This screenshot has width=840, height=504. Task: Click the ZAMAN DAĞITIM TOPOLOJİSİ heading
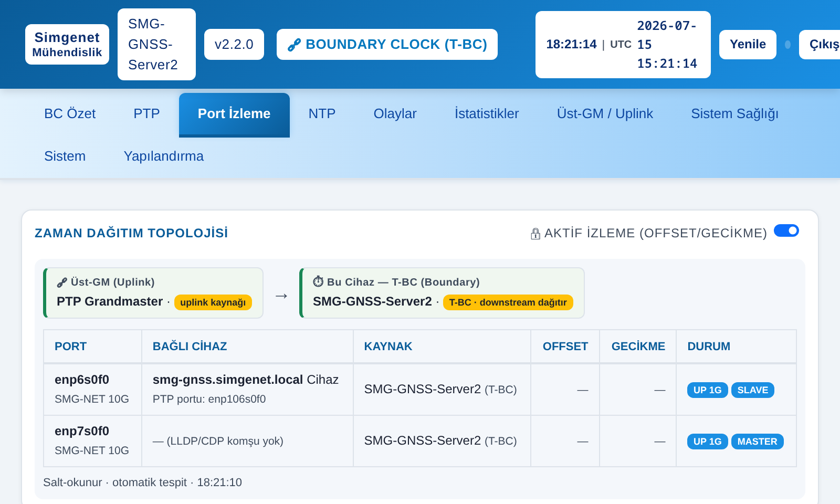pos(131,233)
